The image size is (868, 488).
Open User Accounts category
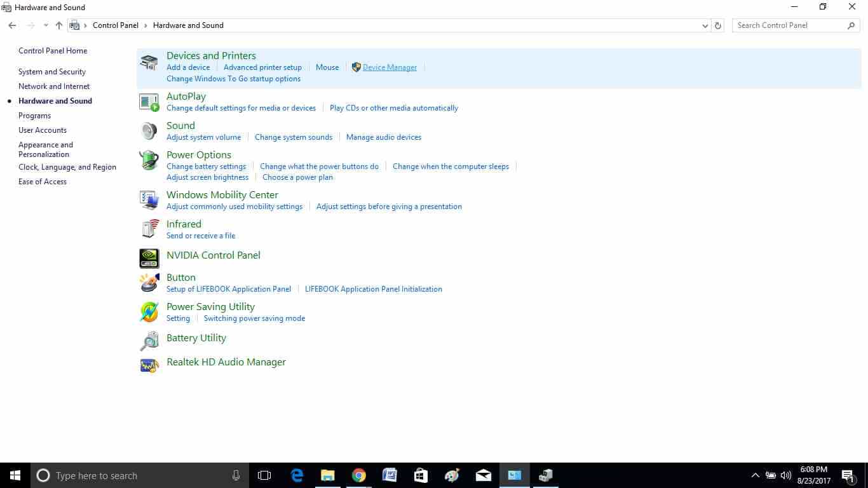click(x=43, y=130)
